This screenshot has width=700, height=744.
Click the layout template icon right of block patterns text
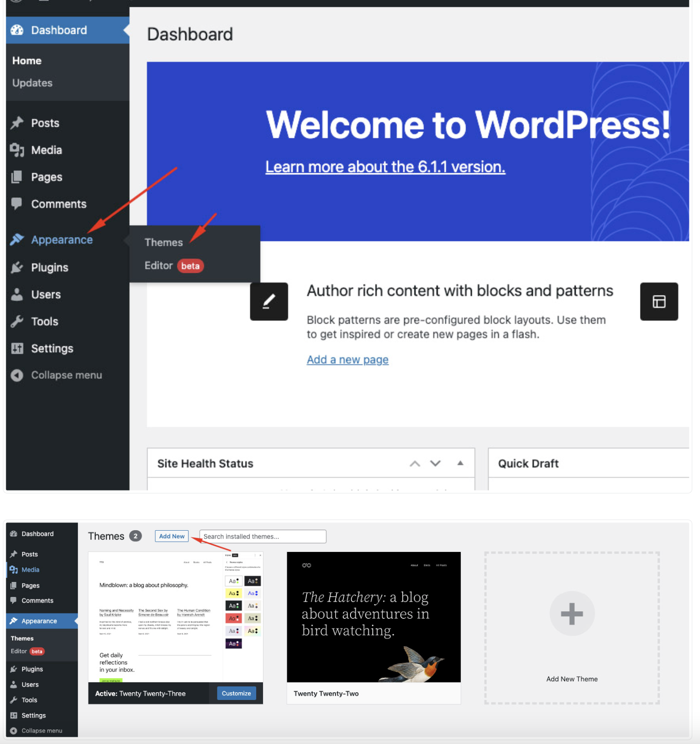point(659,301)
